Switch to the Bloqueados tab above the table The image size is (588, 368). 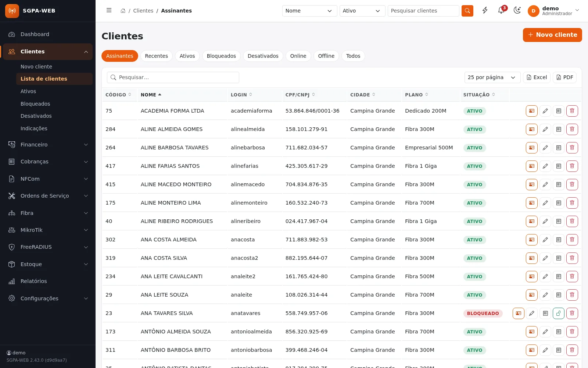click(221, 56)
